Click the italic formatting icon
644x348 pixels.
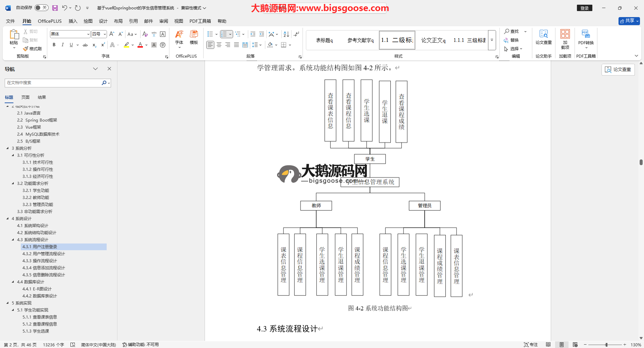pos(62,45)
